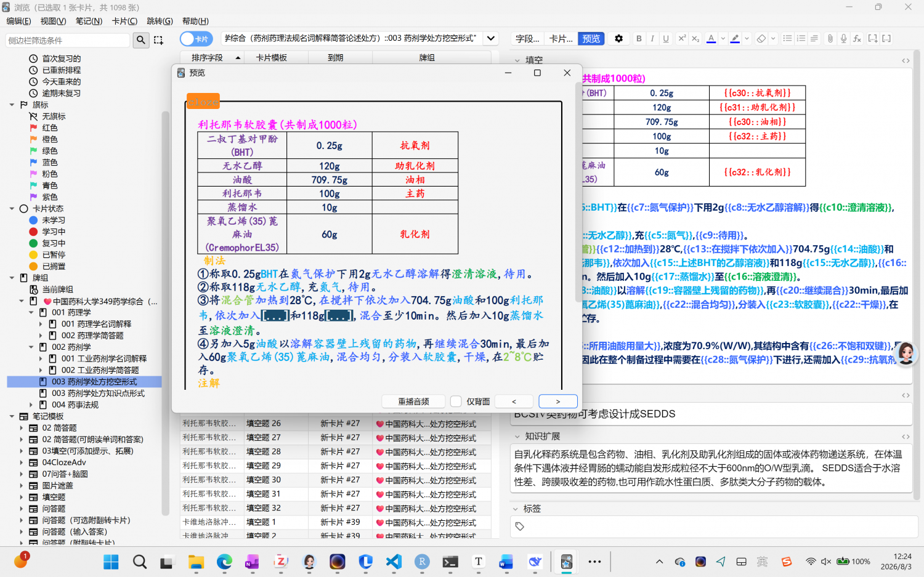Image resolution: width=924 pixels, height=577 pixels.
Task: Filter by 已暂停 card state
Action: 54,255
